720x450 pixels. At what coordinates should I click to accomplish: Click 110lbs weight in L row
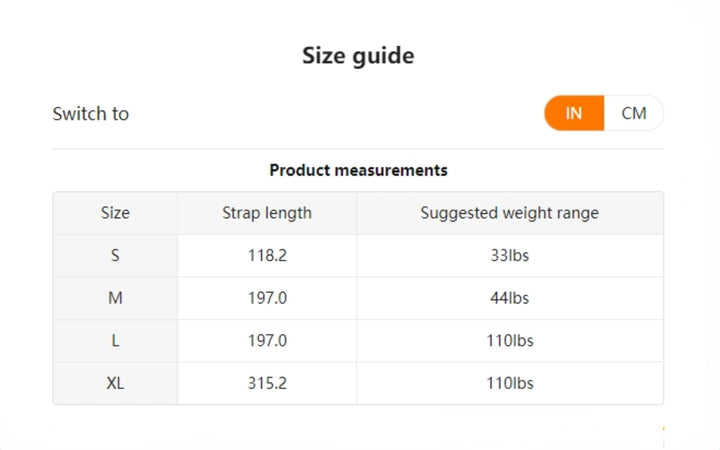[509, 340]
